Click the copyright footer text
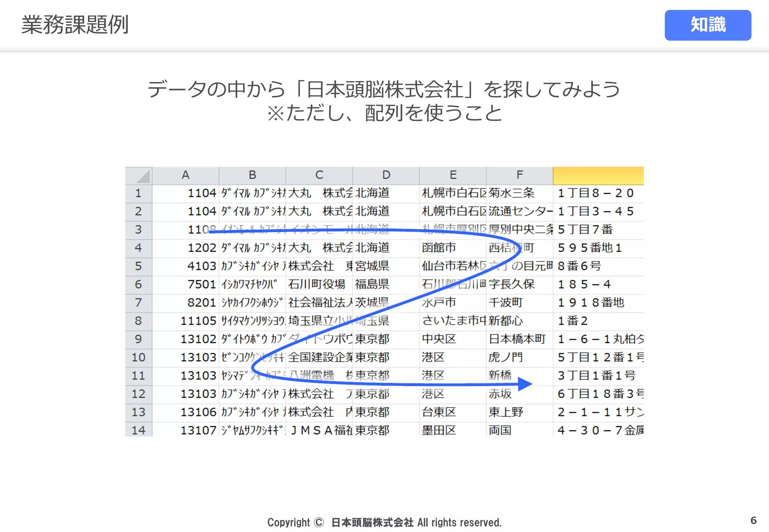Viewport: 769px width, 532px height. click(384, 522)
